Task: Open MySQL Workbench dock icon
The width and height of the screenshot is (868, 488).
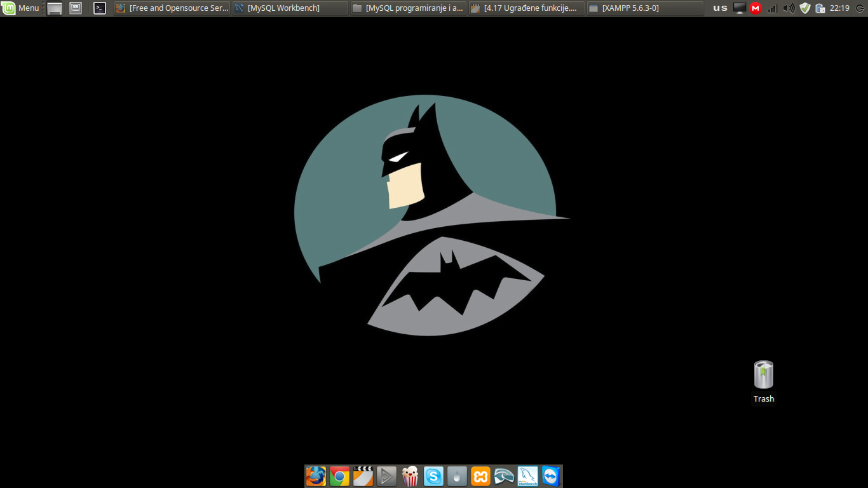Action: [527, 476]
